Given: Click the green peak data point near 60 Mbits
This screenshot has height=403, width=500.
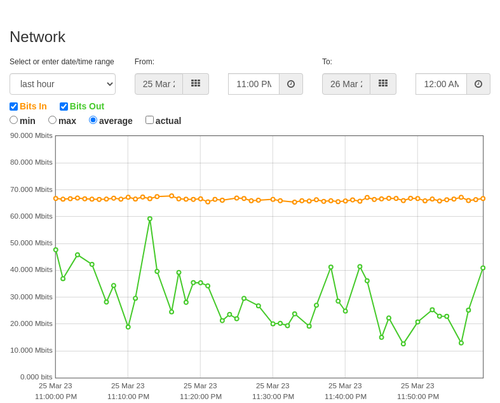Looking at the screenshot, I should pyautogui.click(x=150, y=219).
